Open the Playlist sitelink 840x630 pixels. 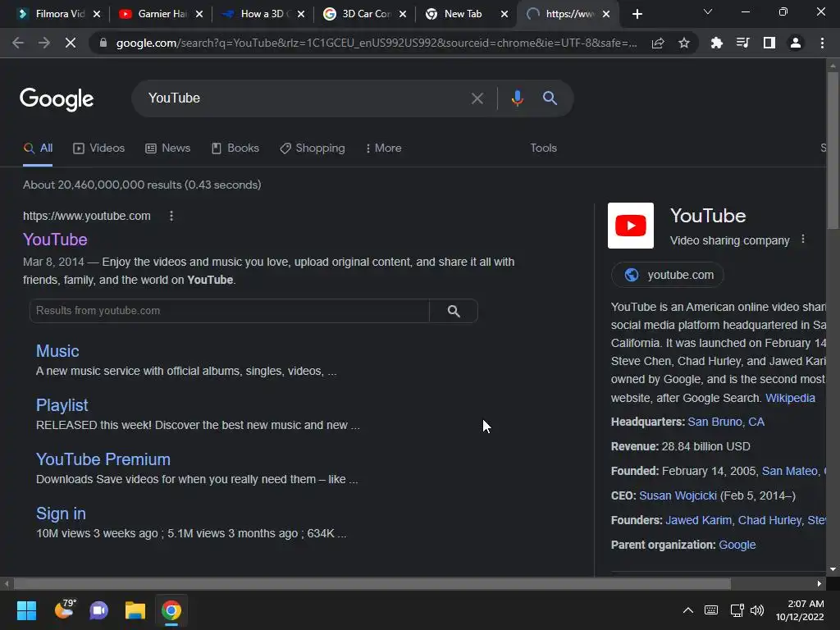click(62, 405)
